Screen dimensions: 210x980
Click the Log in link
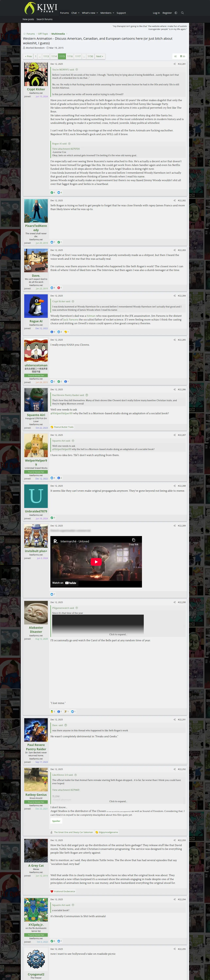156,13
